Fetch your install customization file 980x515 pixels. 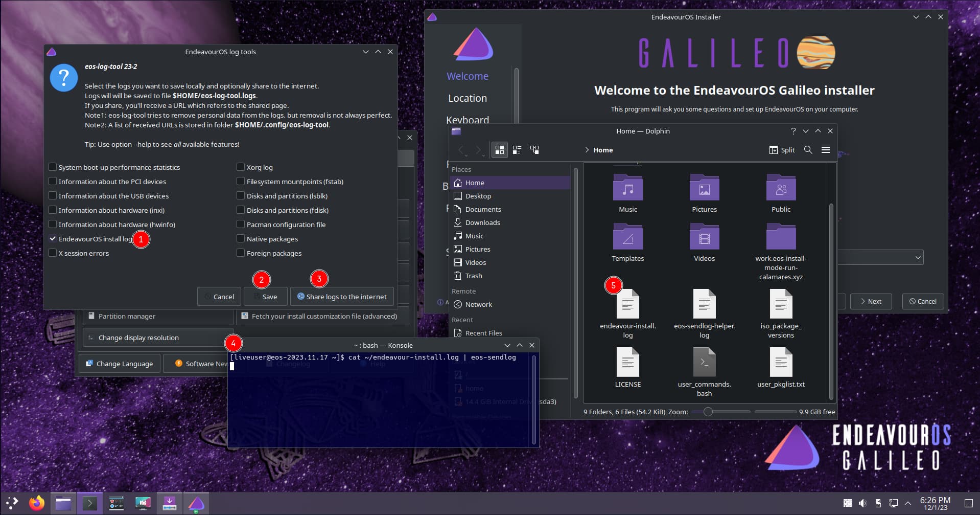(322, 316)
